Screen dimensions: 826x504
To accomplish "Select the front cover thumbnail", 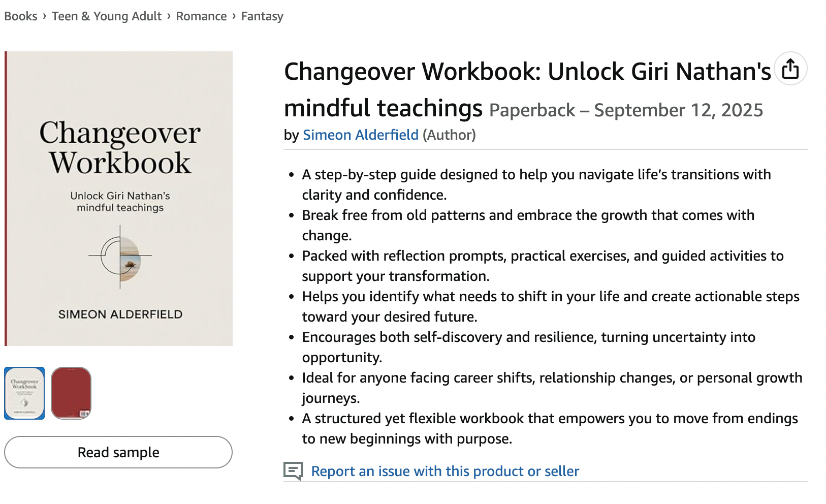I will pos(24,393).
